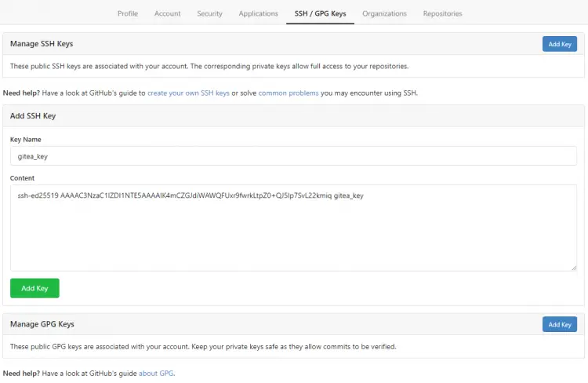Select the SSH / GPG Keys tab
Image resolution: width=588 pixels, height=383 pixels.
(320, 13)
